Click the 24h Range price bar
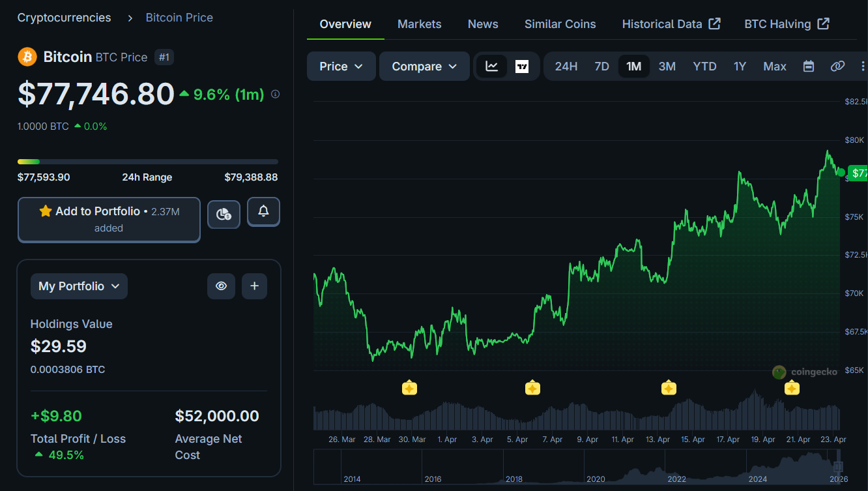868x491 pixels. pos(148,162)
